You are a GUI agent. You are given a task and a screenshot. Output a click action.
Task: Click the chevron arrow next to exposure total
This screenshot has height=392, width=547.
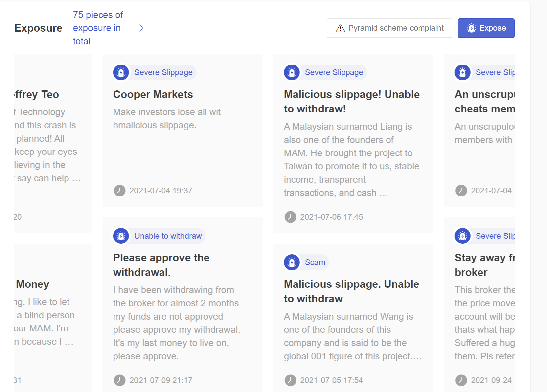click(141, 28)
